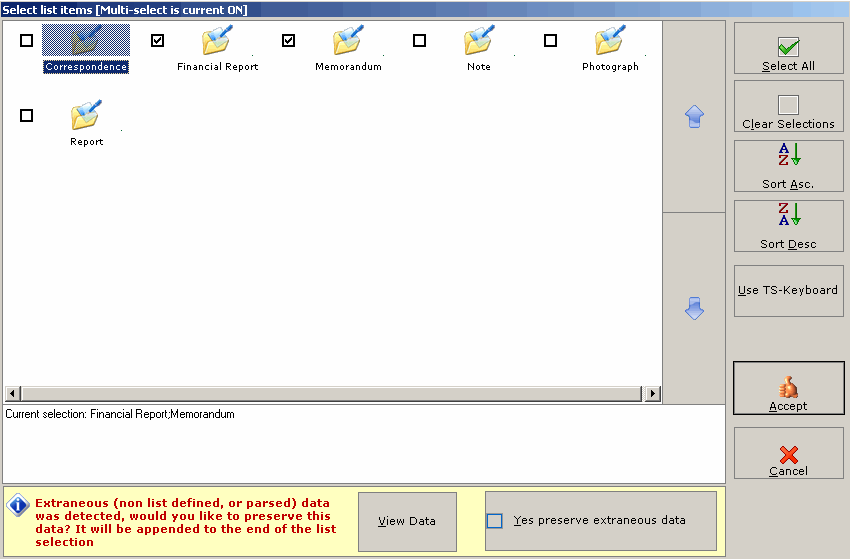Check the Correspondence checkbox
The image size is (850, 559).
tap(26, 41)
